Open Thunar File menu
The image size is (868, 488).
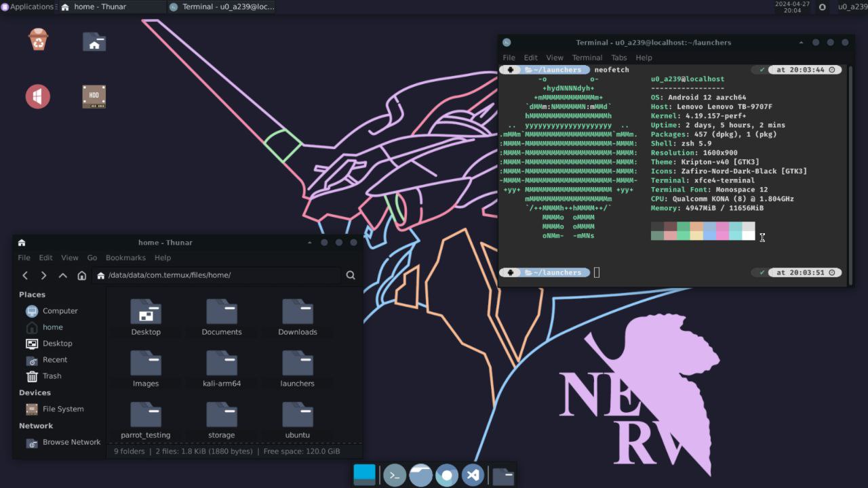tap(24, 258)
